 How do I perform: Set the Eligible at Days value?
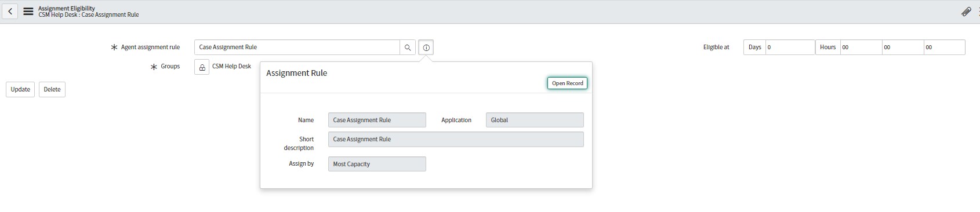click(x=790, y=47)
